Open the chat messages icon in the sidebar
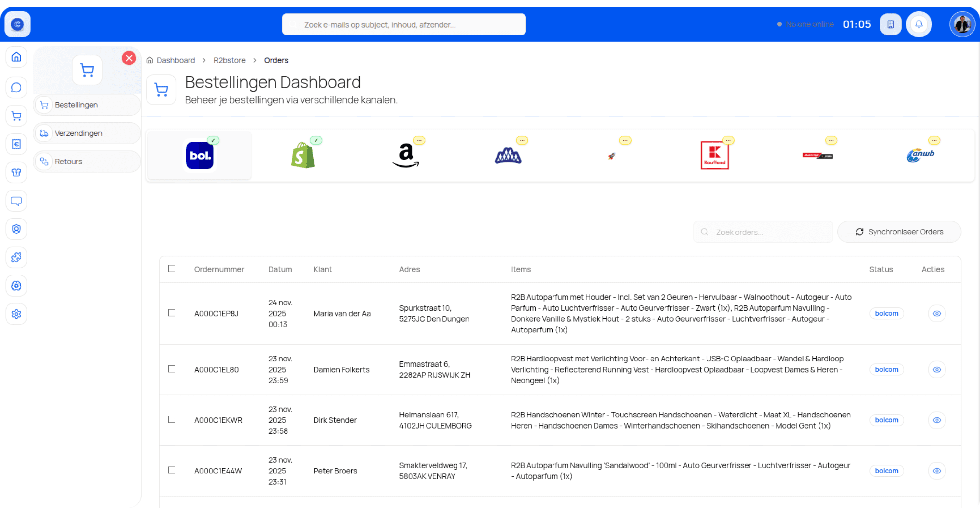This screenshot has width=980, height=508. 16,87
